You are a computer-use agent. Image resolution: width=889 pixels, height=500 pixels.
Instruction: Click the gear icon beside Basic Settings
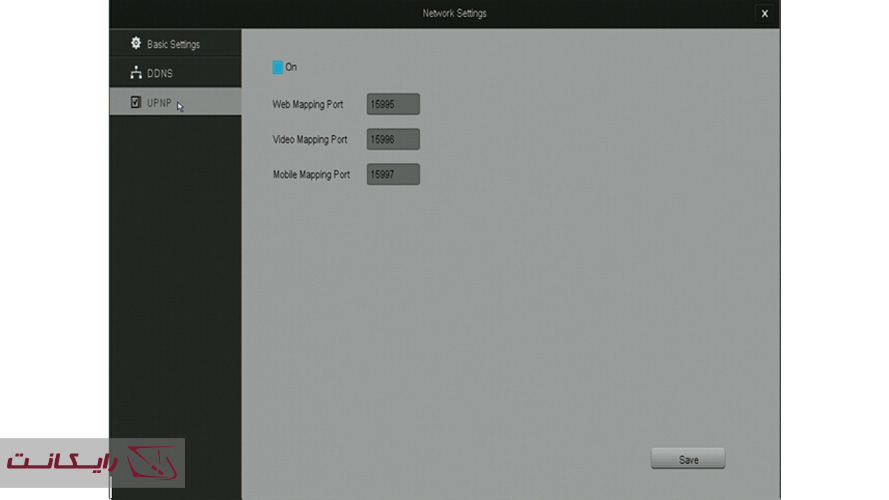[x=136, y=44]
